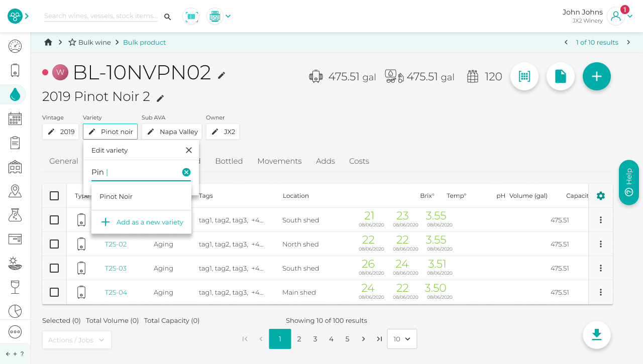643x364 pixels.
Task: Open the calendar sidebar icon
Action: [x=15, y=118]
